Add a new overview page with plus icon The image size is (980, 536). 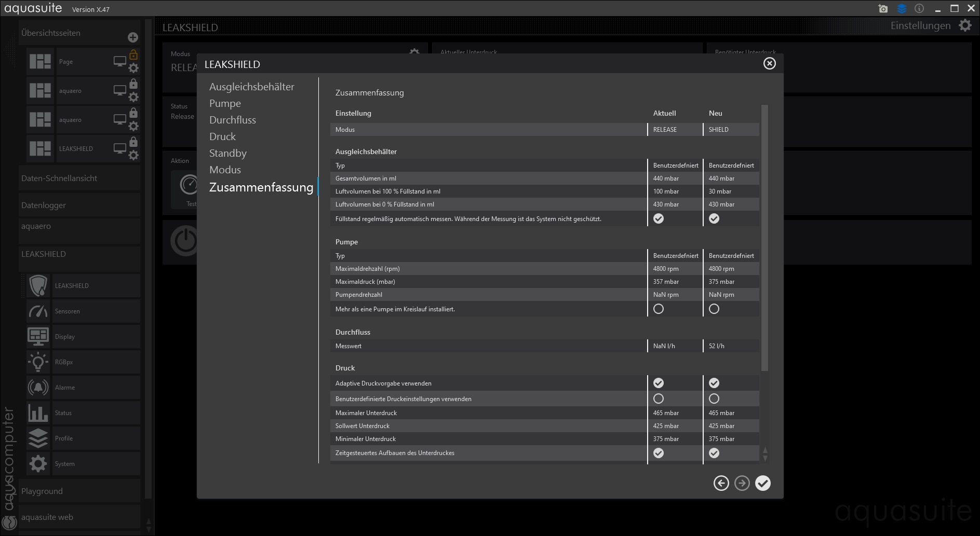point(133,37)
